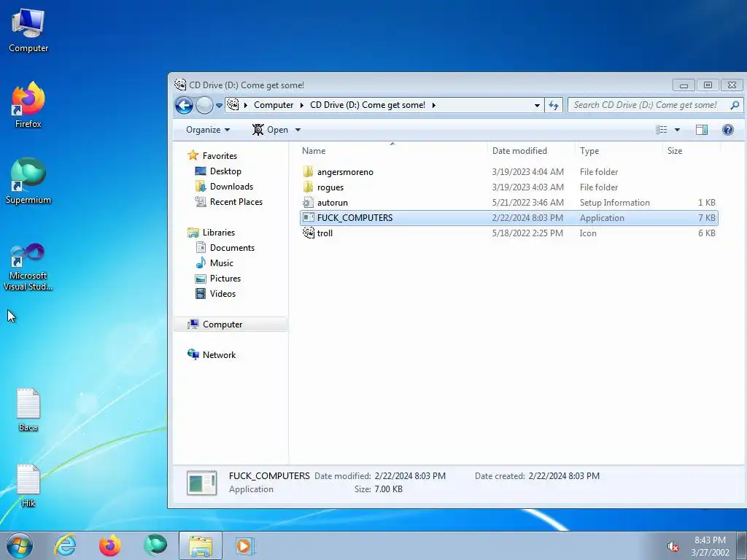The width and height of the screenshot is (747, 560).
Task: Click the Open toolbar button
Action: tap(270, 130)
